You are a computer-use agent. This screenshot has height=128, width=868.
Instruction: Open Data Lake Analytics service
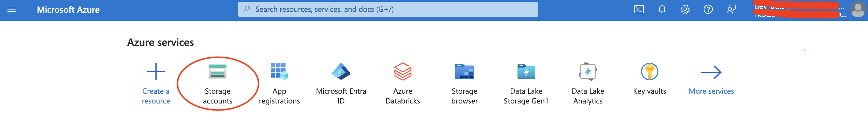tap(588, 71)
